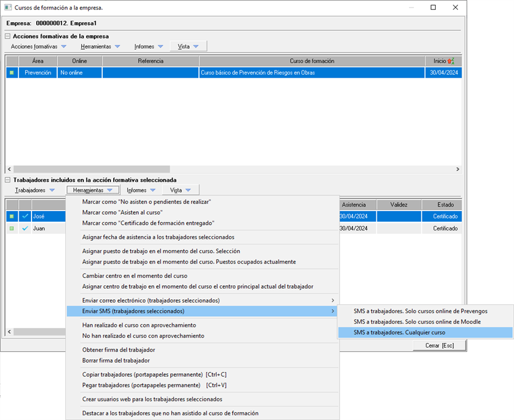Click the blue checkmark icon beside Juan
Screen dimensions: 514x420
[x=25, y=229]
